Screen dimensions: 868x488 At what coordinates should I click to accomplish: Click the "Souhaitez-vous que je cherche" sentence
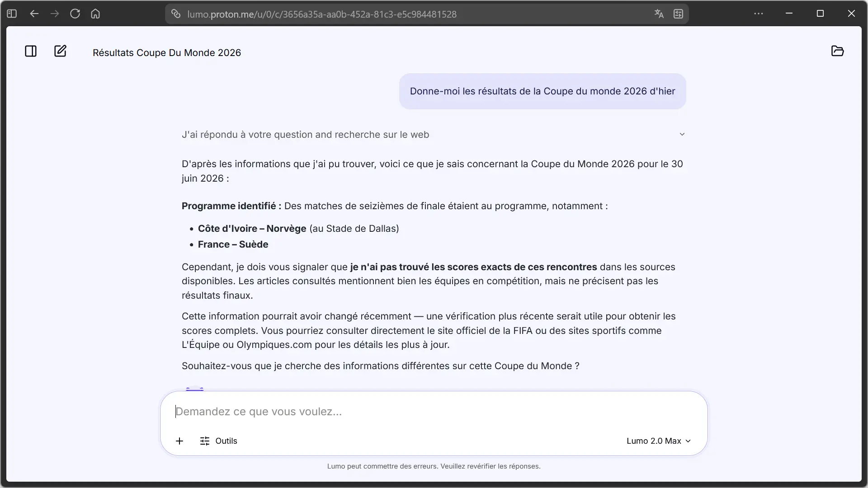tap(380, 366)
